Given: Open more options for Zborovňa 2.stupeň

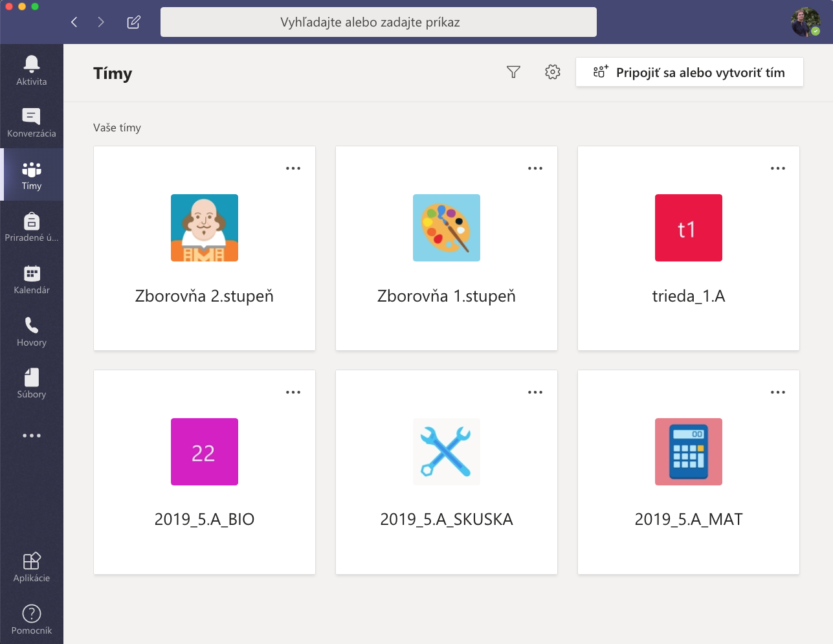Looking at the screenshot, I should [x=293, y=168].
